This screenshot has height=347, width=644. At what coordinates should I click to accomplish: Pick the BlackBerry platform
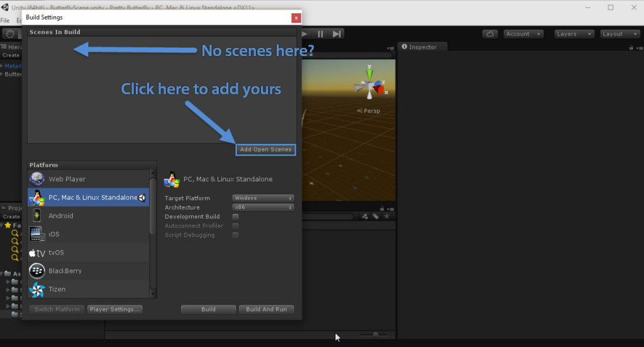coord(65,271)
